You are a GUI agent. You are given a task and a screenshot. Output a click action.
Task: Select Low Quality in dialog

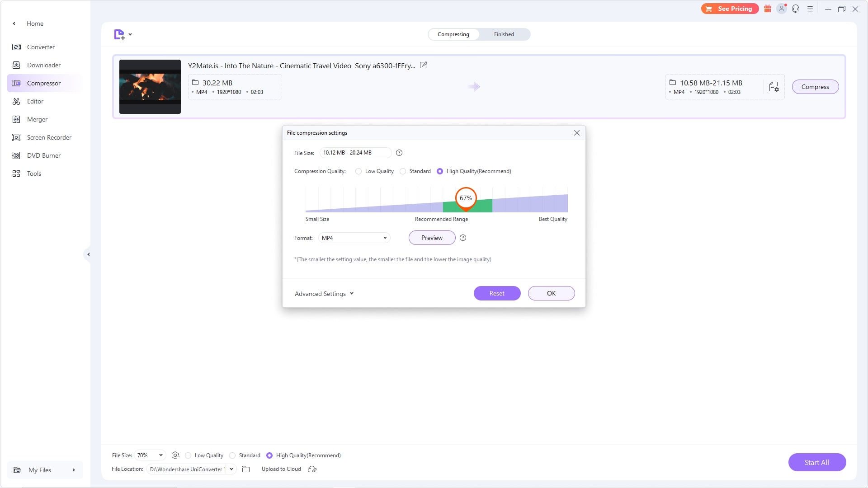(x=359, y=172)
